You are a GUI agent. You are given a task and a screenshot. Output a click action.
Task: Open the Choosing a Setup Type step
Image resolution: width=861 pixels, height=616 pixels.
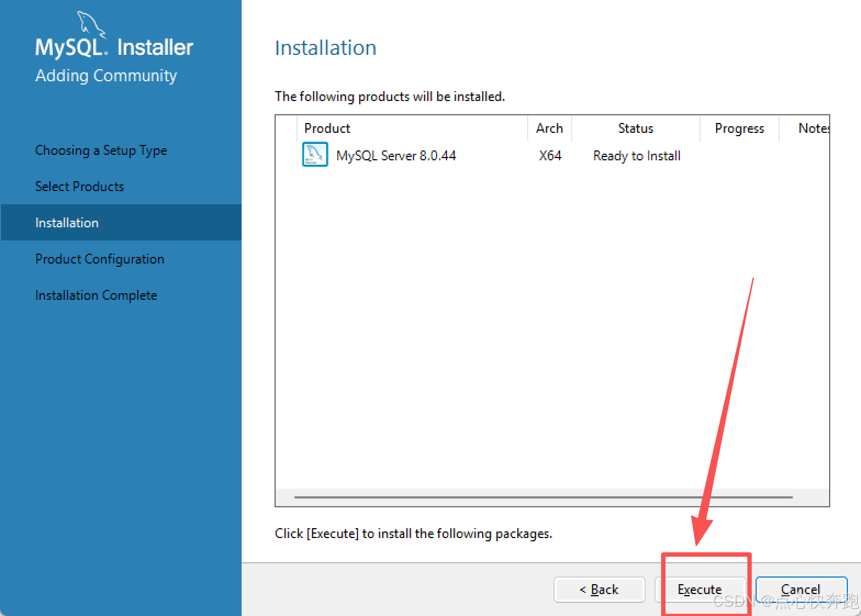click(x=101, y=150)
